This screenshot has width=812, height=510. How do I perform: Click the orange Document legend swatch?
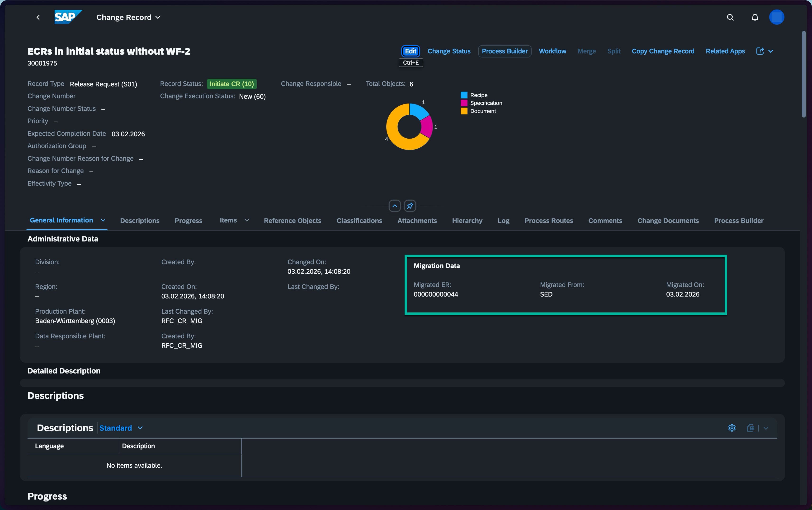coord(464,111)
